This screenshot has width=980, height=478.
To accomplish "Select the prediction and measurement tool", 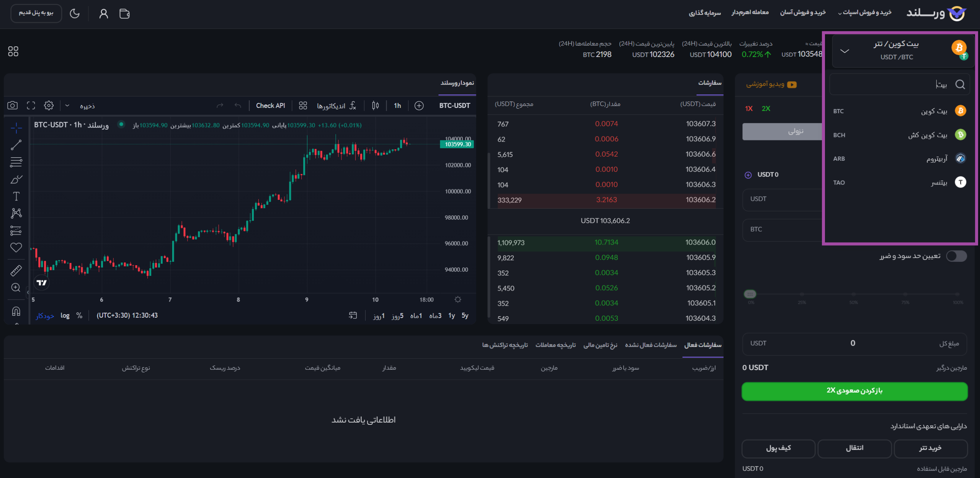I will click(x=16, y=230).
